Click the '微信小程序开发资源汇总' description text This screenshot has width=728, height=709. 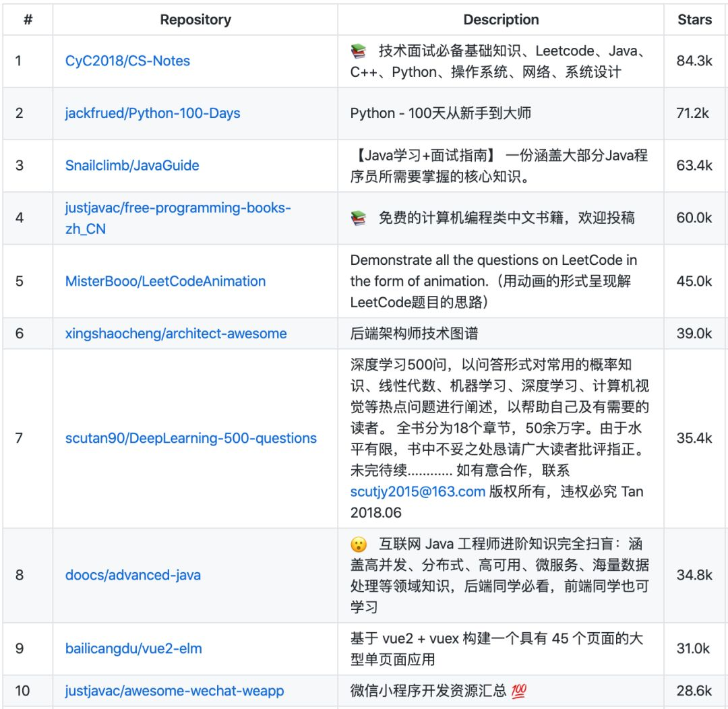(x=429, y=690)
